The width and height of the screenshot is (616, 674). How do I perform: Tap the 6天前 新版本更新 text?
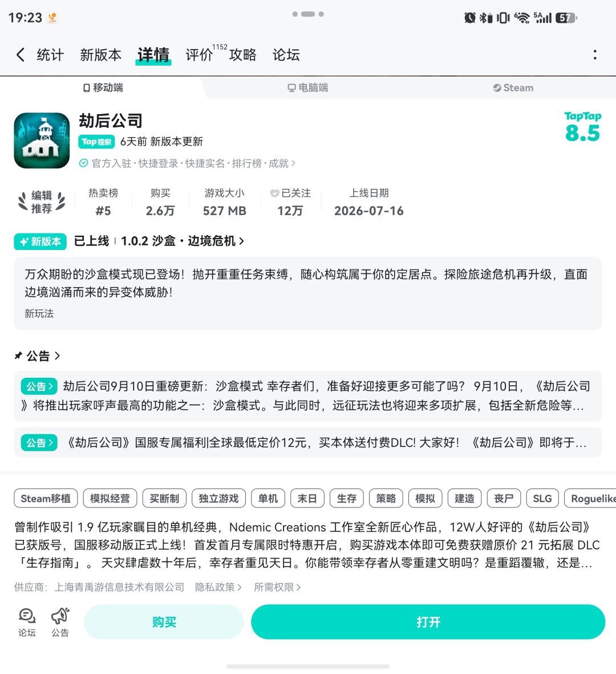161,142
